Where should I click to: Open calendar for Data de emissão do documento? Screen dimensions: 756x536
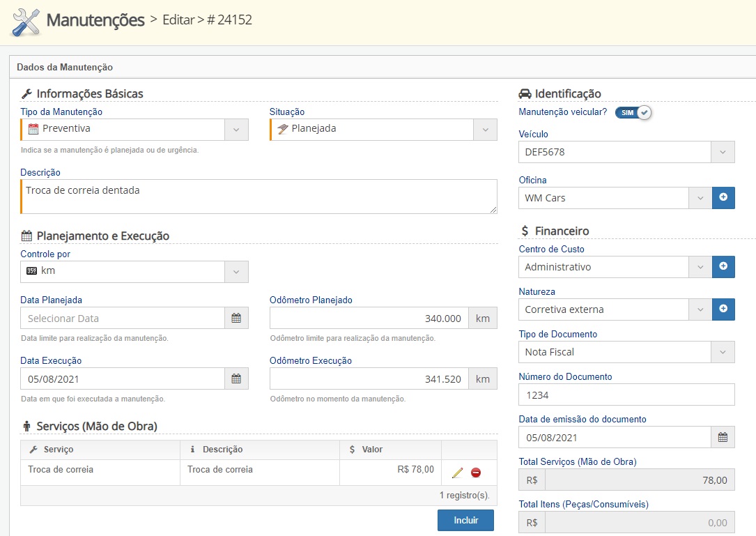click(723, 437)
